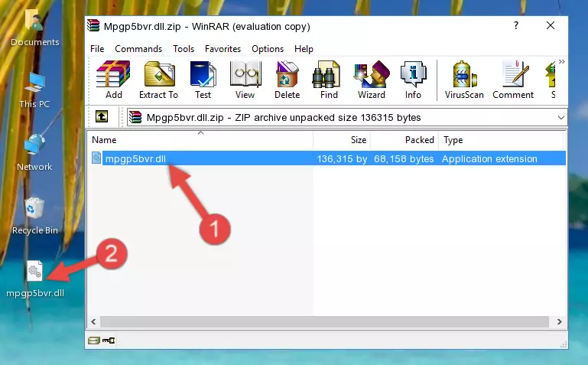Select the Documents desktop icon
Image resolution: width=588 pixels, height=365 pixels.
[x=34, y=28]
